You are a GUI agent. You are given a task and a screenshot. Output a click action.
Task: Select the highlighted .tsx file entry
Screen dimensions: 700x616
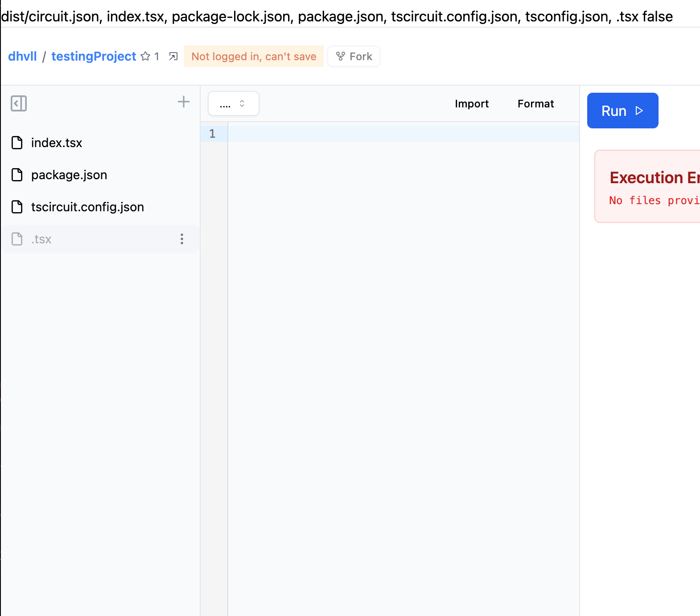point(41,239)
